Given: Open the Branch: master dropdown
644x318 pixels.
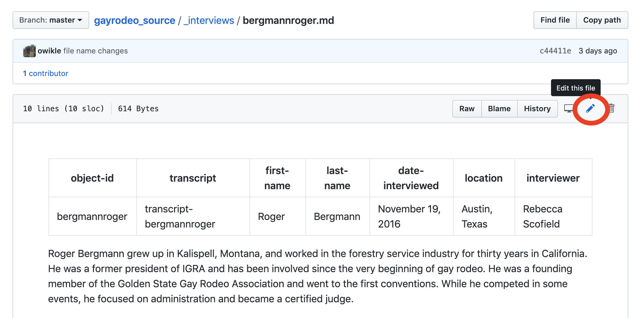Looking at the screenshot, I should click(50, 20).
